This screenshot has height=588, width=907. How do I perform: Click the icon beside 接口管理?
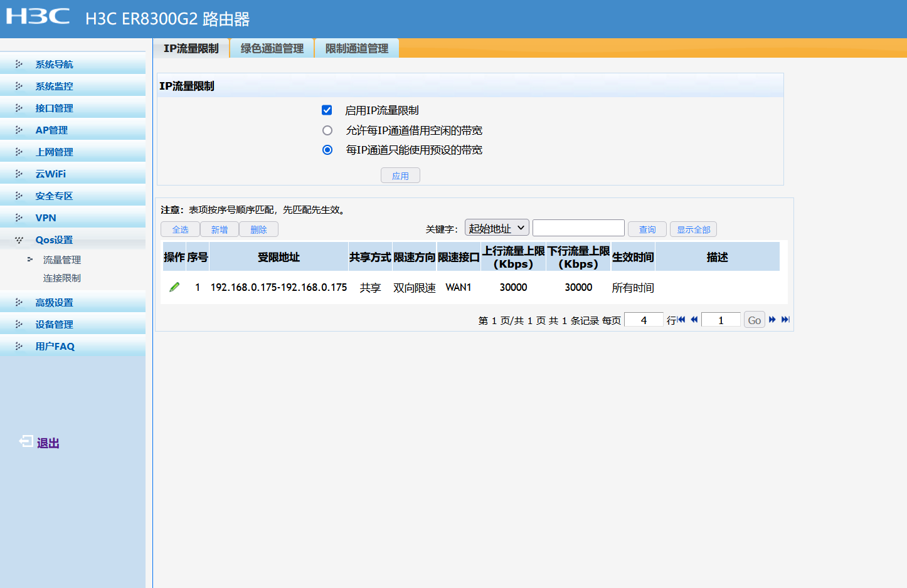click(x=19, y=108)
